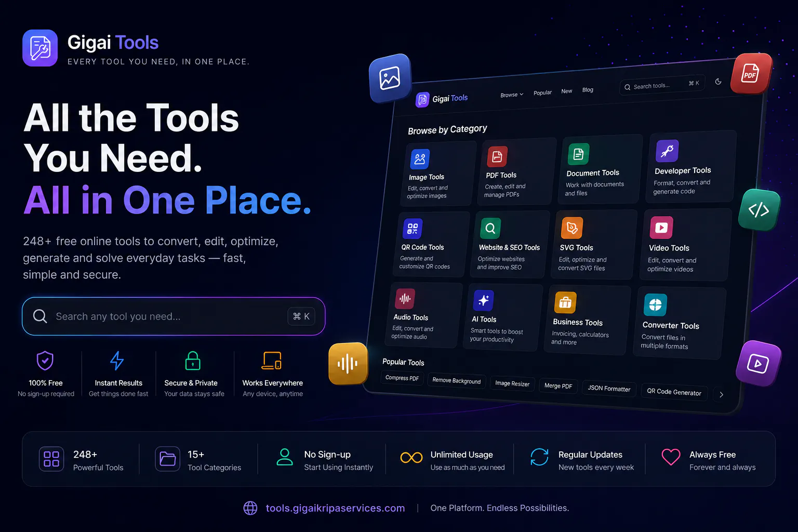The image size is (798, 532).
Task: Click the small Gigai Tools logo in the app navbar
Action: 422,99
